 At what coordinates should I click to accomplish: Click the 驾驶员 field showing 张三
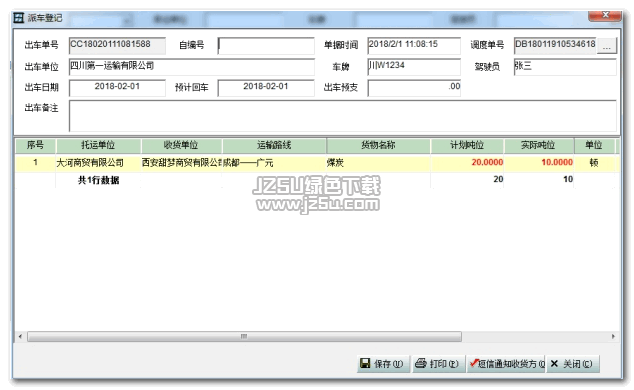tap(565, 67)
